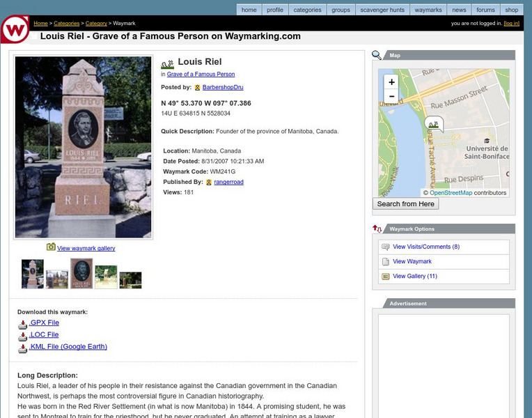
Task: Click the grave category icon beside Louis Riel title
Action: (167, 63)
